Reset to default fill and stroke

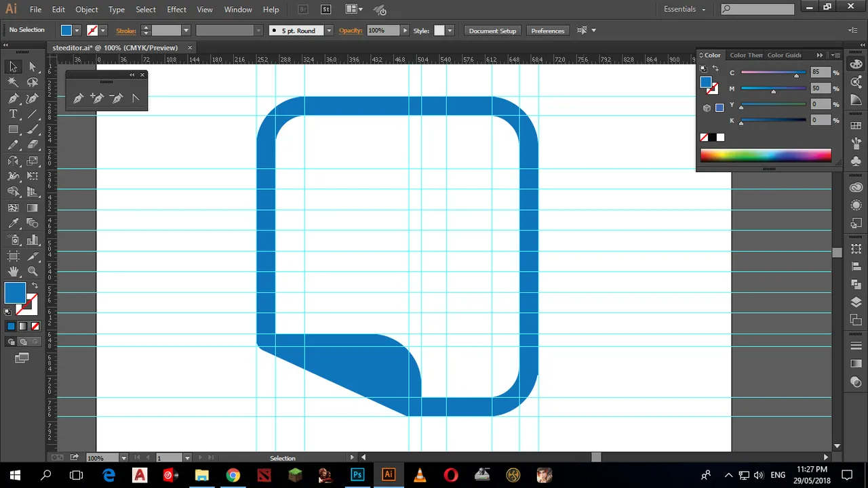point(8,312)
